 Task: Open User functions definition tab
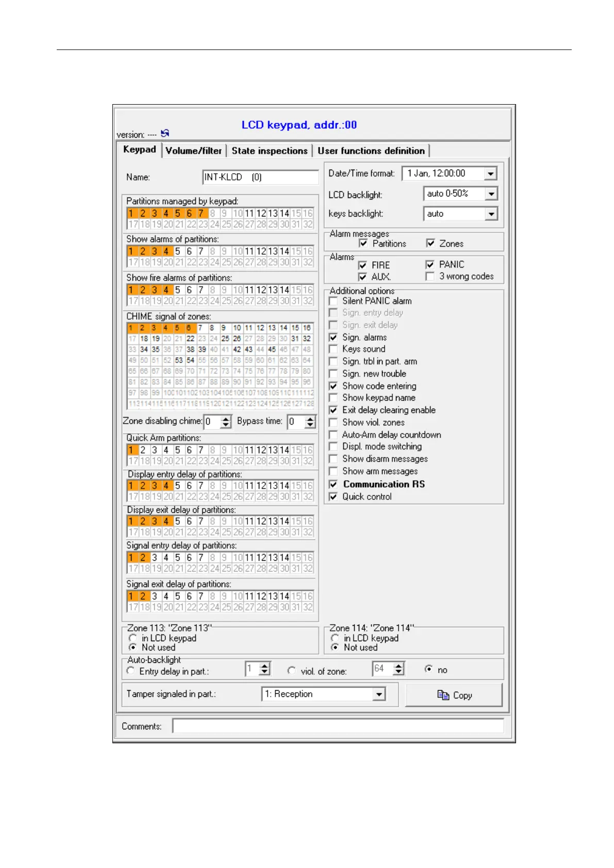pyautogui.click(x=371, y=151)
